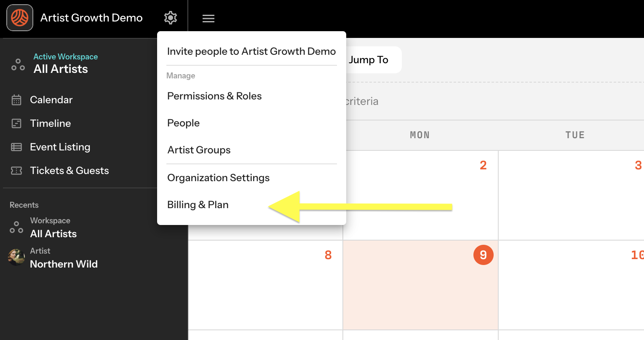Click the Recents workspace nodes icon
Image resolution: width=644 pixels, height=340 pixels.
tap(16, 228)
